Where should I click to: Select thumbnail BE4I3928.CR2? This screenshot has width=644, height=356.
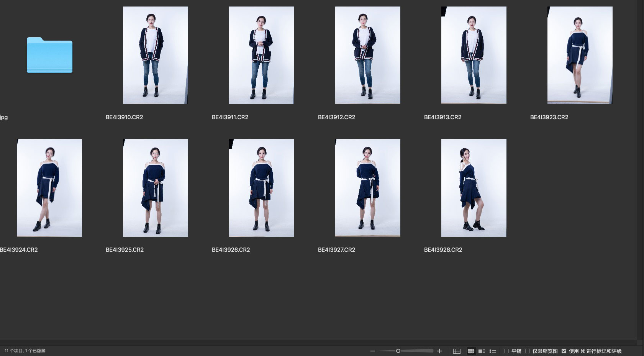coord(474,188)
